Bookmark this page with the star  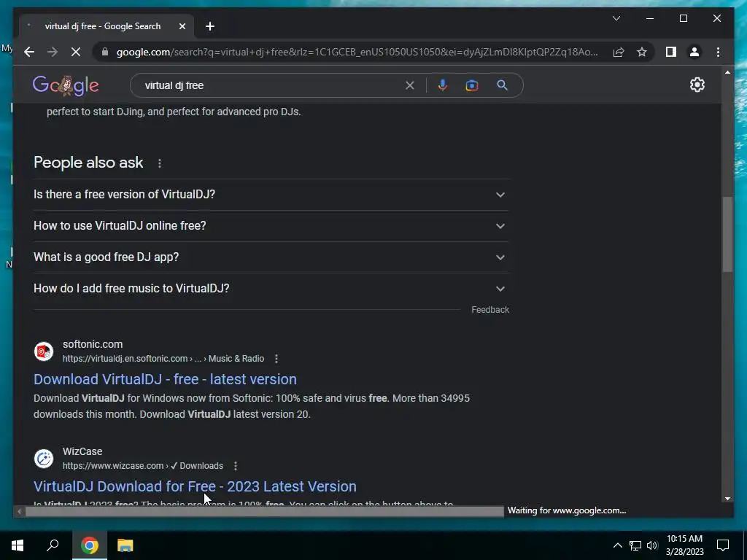pyautogui.click(x=642, y=52)
